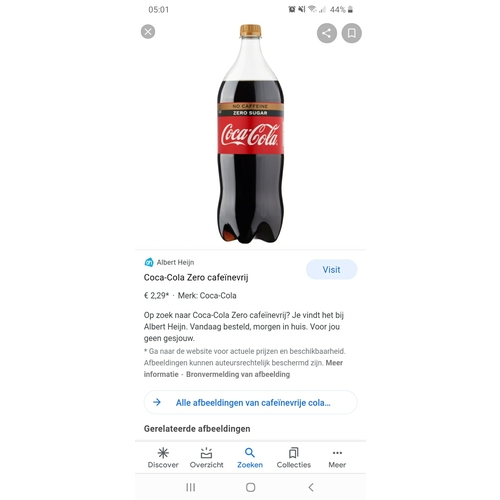Viewport: 500px width, 500px height.
Task: Tap the arrow icon beside Alle afbeeldingen
Action: [157, 402]
